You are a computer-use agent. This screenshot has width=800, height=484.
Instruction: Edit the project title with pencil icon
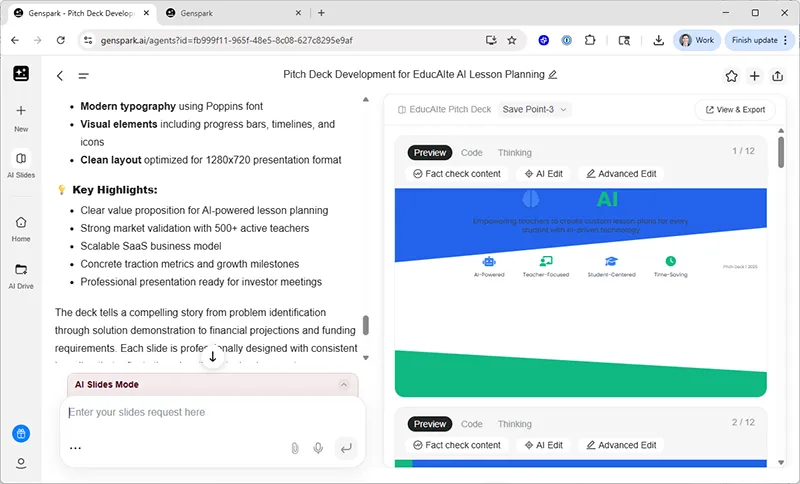(553, 75)
